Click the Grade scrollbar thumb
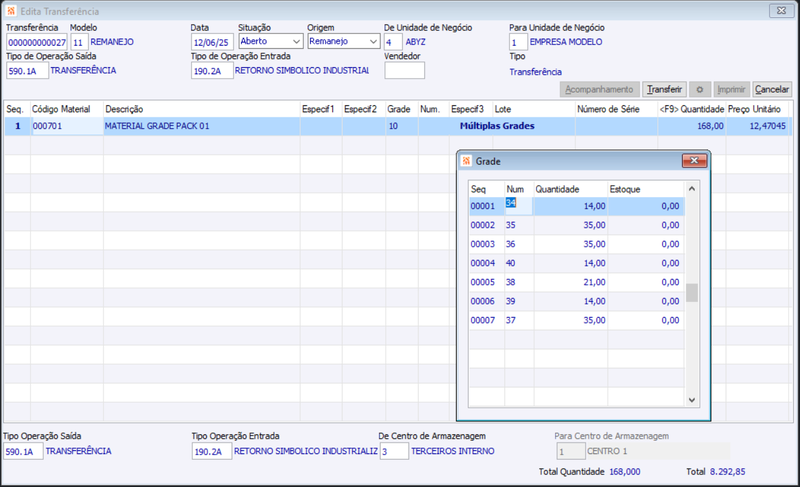Viewport: 800px width, 487px height. point(692,293)
